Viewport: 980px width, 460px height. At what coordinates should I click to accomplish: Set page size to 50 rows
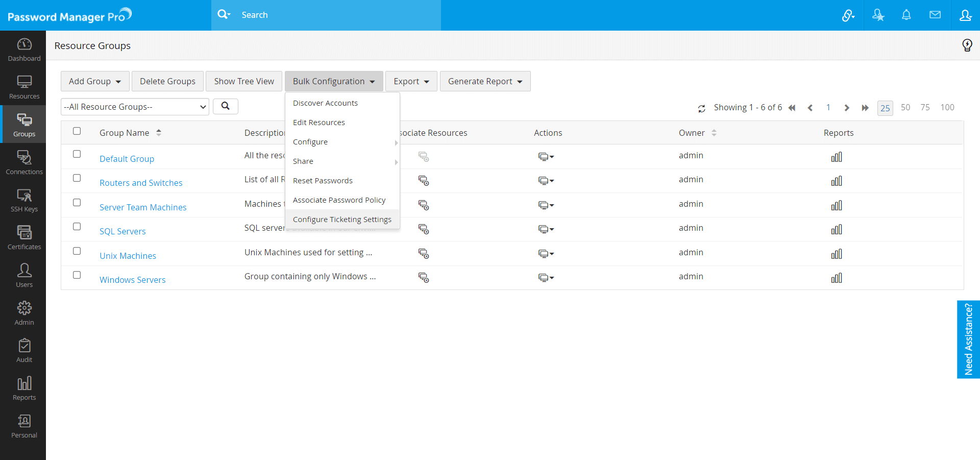pos(905,108)
